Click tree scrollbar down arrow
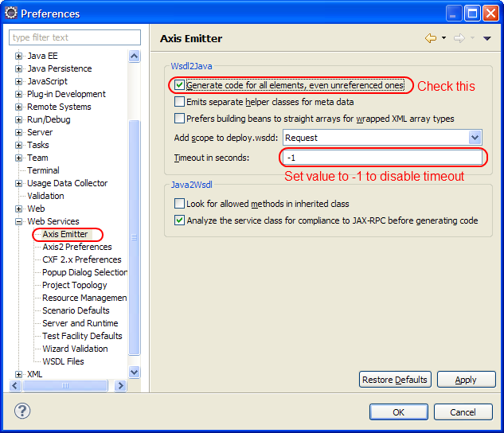Screen dimensions: 504x433 (134, 373)
